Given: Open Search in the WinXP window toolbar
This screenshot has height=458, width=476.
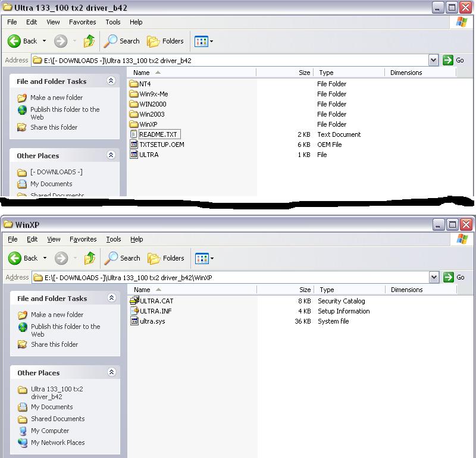Looking at the screenshot, I should pos(123,258).
